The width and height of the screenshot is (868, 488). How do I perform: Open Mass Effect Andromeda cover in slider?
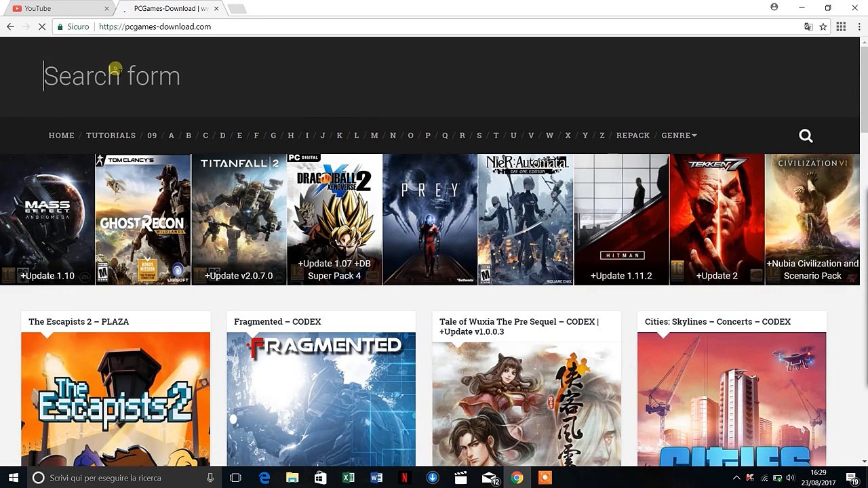[47, 220]
